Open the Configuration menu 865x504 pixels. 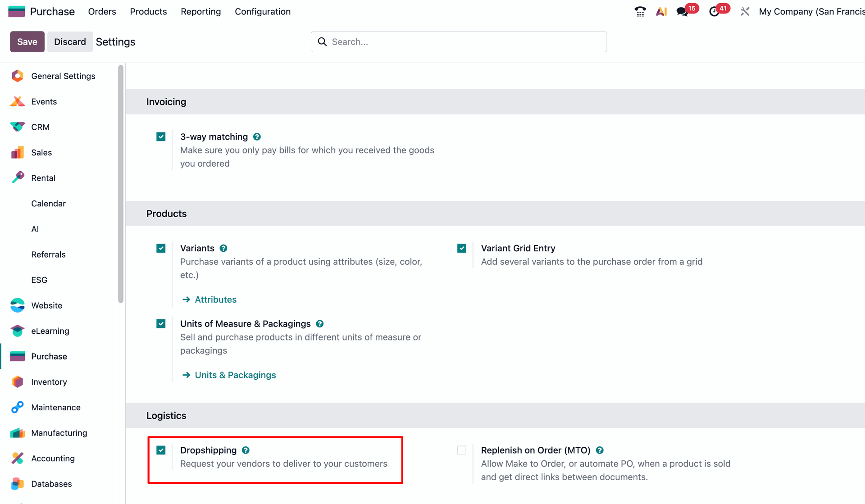(262, 11)
